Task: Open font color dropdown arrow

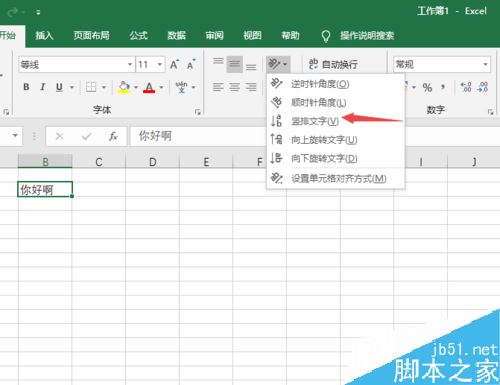Action: click(x=162, y=87)
